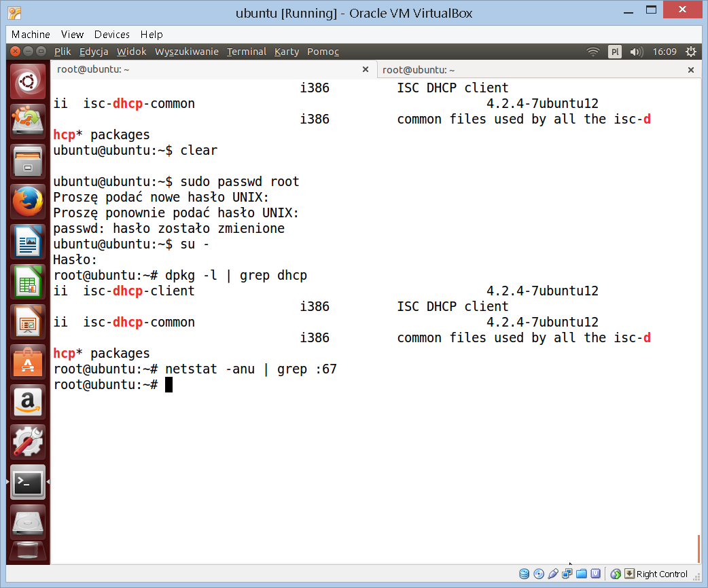Click the Right Control host key label

(662, 574)
